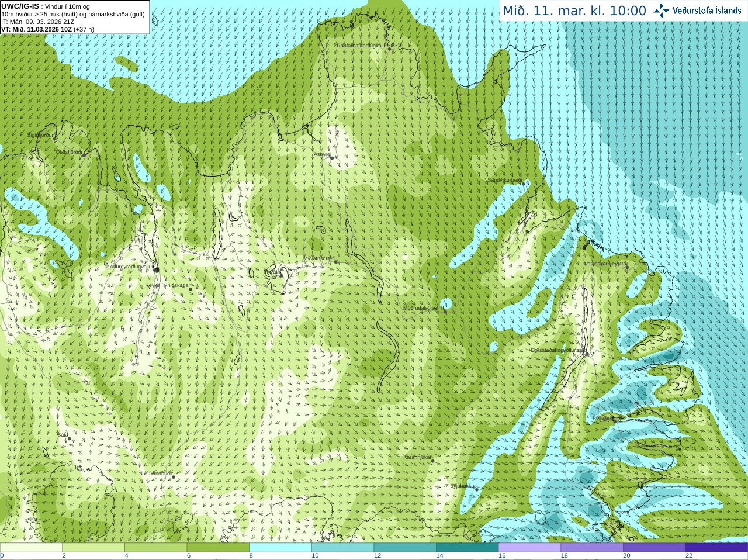Click the light cyan 8–10 m/s swatch
Screen dimensions: 748x560
pyautogui.click(x=280, y=548)
